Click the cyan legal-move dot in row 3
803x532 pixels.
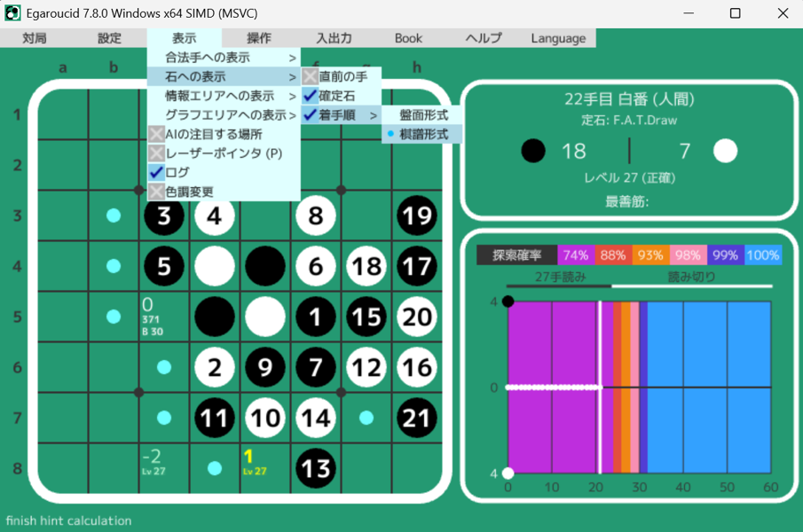(114, 215)
